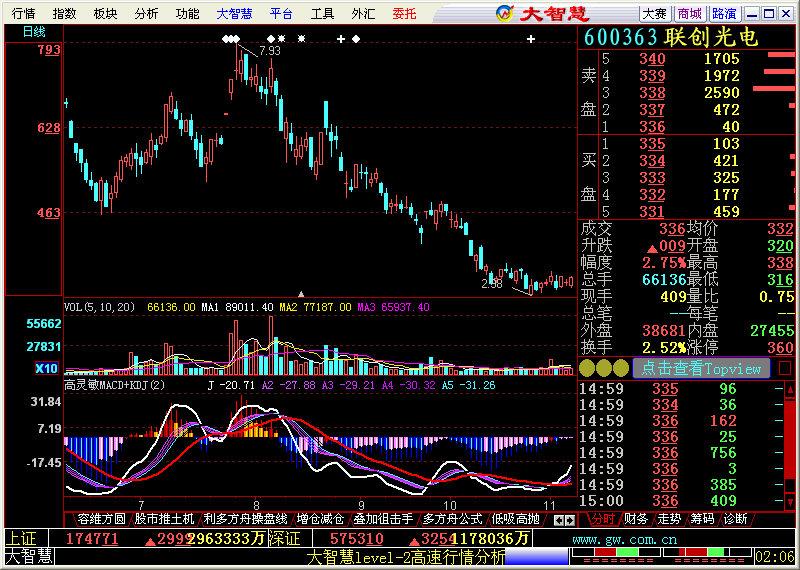Viewport: 800px width, 570px height.
Task: Select the 叠加狙击手 indicator tab
Action: click(x=383, y=519)
